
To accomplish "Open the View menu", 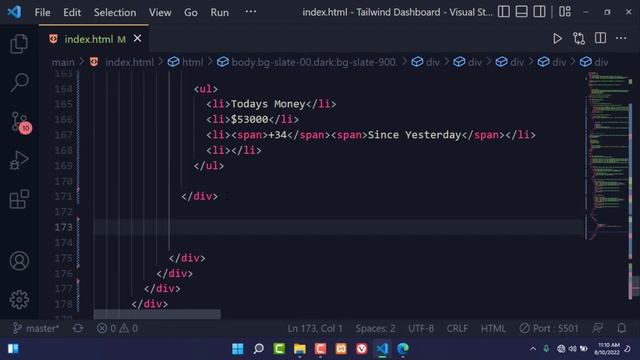I will (x=160, y=12).
